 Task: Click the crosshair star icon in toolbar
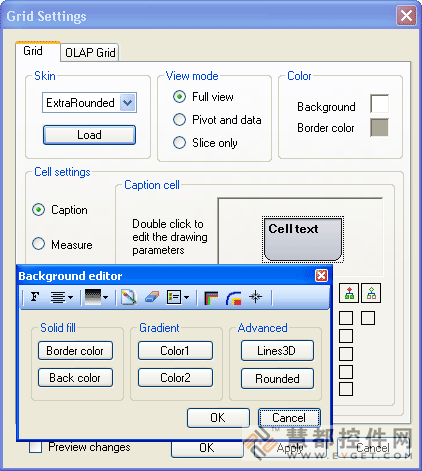(x=256, y=296)
